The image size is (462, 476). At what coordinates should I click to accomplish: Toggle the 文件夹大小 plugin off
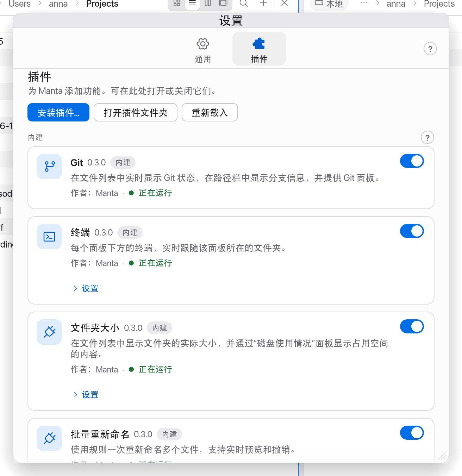[x=412, y=326]
